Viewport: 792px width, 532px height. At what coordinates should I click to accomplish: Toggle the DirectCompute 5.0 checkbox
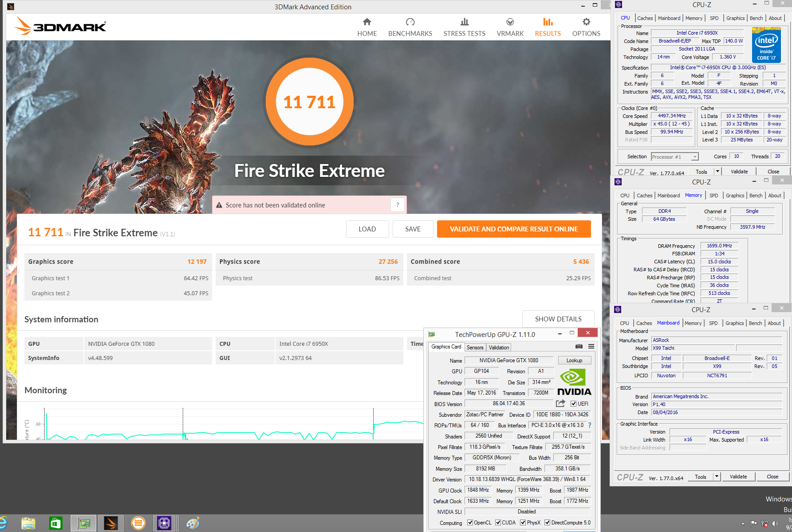click(x=547, y=522)
